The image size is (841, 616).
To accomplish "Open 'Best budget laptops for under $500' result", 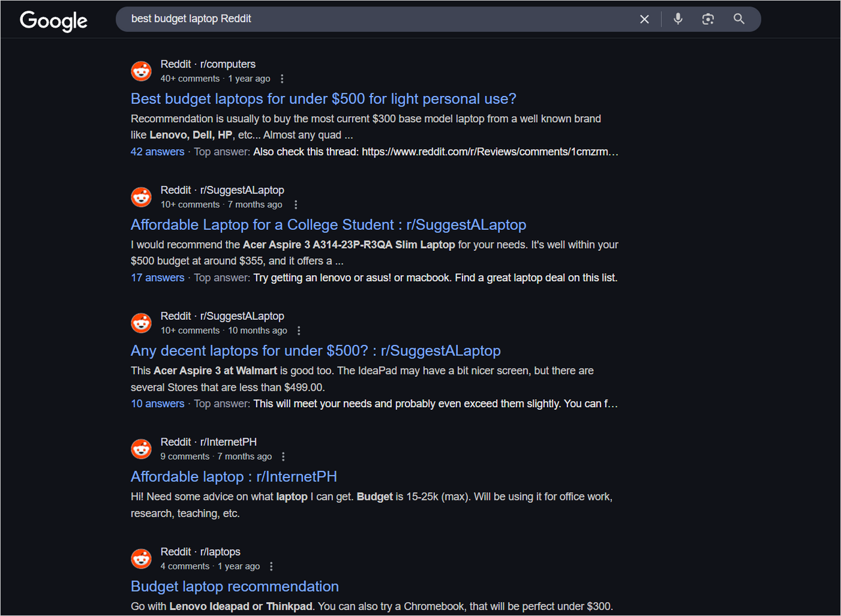I will click(x=323, y=99).
